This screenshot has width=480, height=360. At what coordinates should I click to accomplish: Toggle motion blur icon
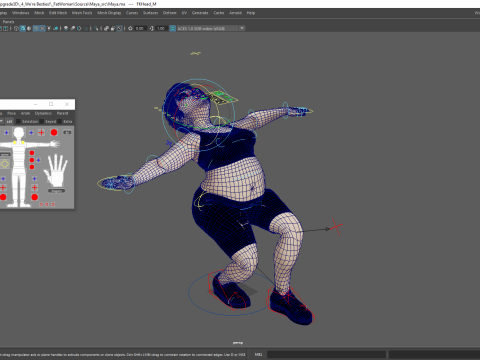(x=73, y=28)
